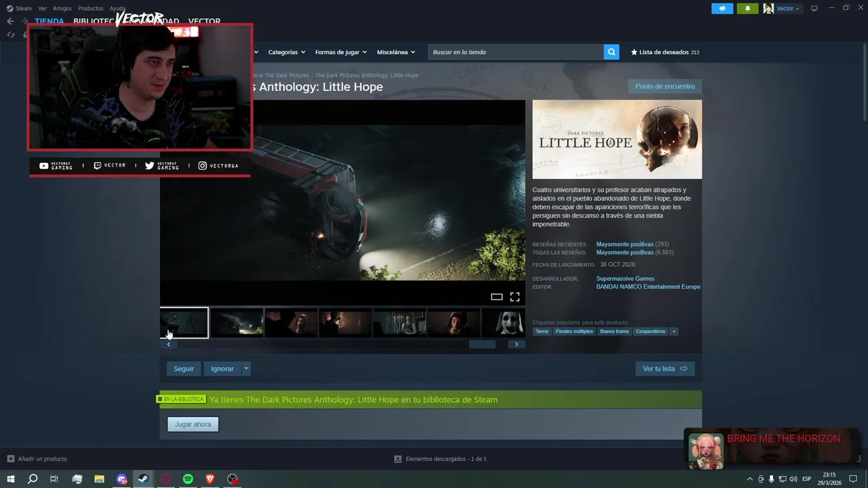This screenshot has width=868, height=488.
Task: Open the Amigos menu
Action: [x=62, y=8]
